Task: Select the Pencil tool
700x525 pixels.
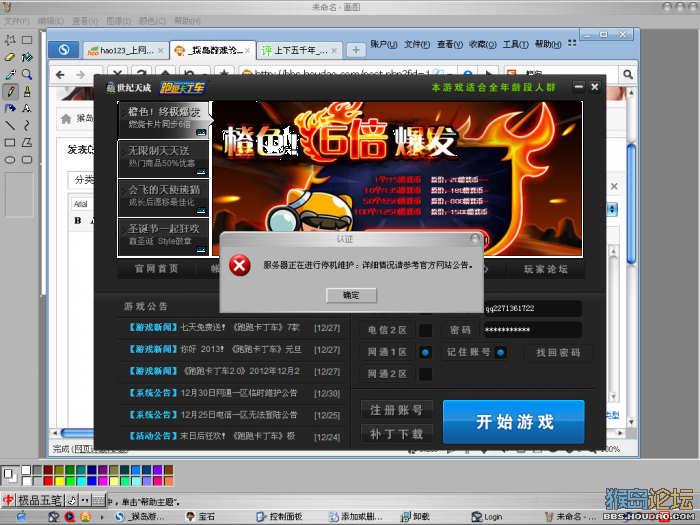Action: [10, 92]
